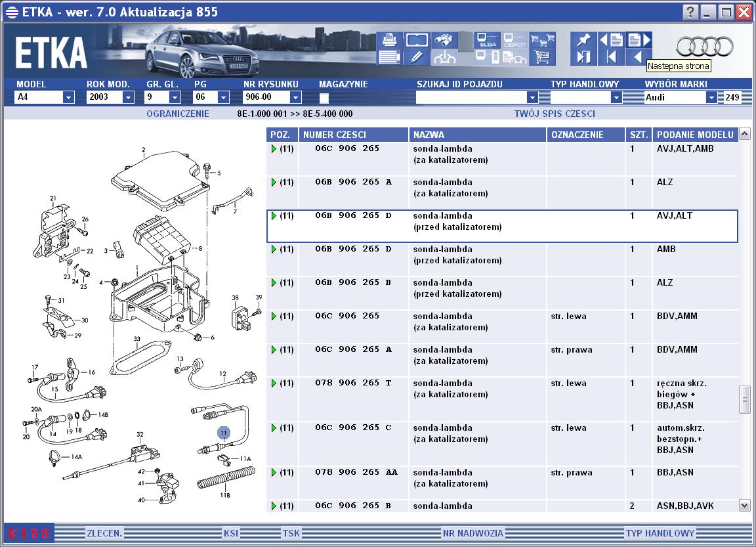Click the full-frame view icon beside the printer
Image resolution: width=756 pixels, height=547 pixels.
coord(417,39)
